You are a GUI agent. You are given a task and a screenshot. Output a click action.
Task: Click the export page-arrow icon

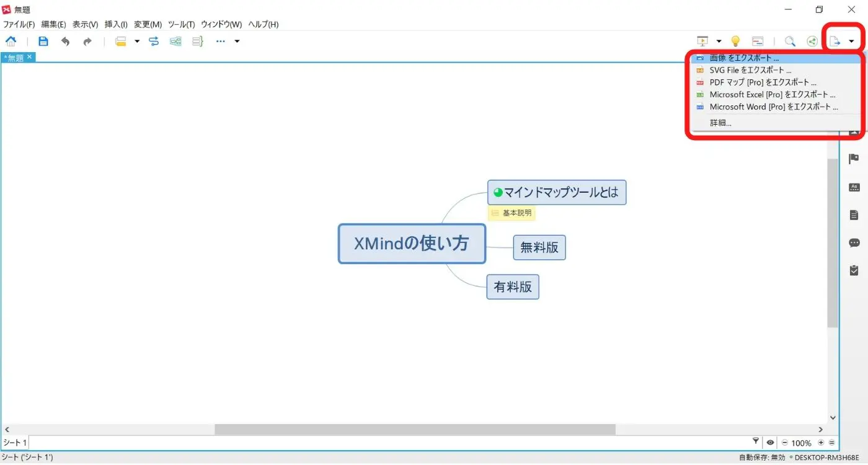[835, 42]
